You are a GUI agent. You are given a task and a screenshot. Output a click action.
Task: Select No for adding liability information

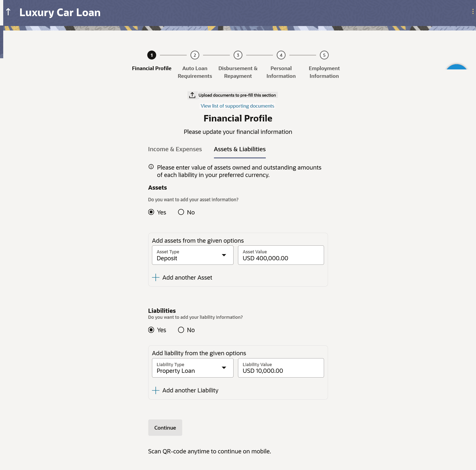pyautogui.click(x=181, y=330)
